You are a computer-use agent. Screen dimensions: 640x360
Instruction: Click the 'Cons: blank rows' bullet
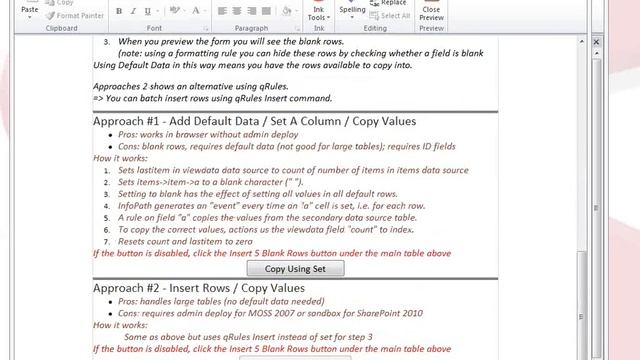point(287,147)
